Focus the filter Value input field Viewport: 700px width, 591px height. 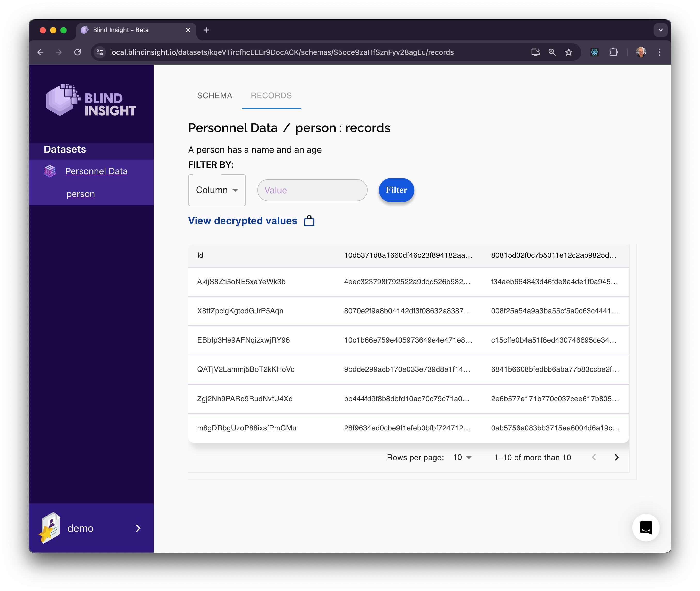point(312,190)
